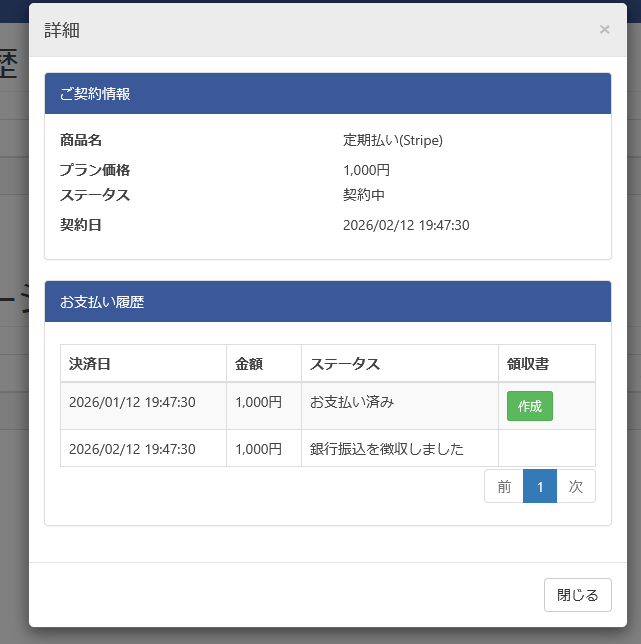Select the 2026/02/12 payment row date cell
Image resolution: width=641 pixels, height=644 pixels.
point(132,449)
